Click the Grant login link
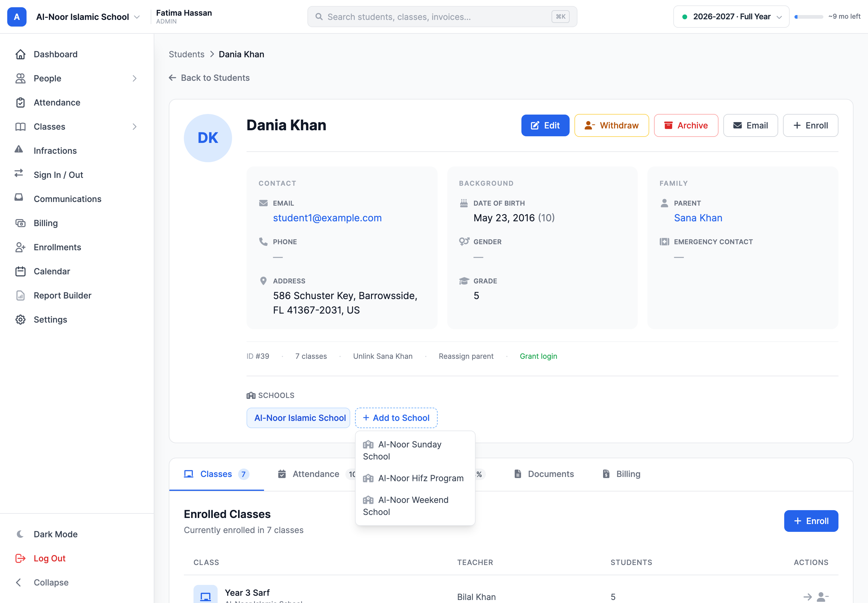This screenshot has height=603, width=868. 538,356
